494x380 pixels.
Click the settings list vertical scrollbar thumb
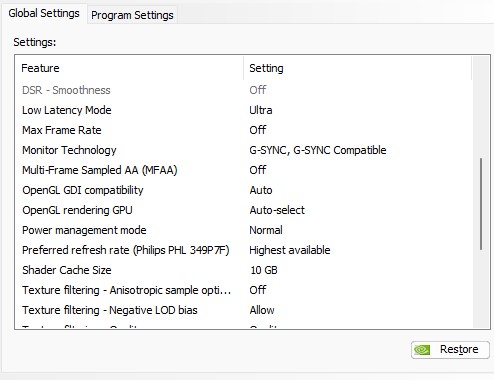point(481,204)
